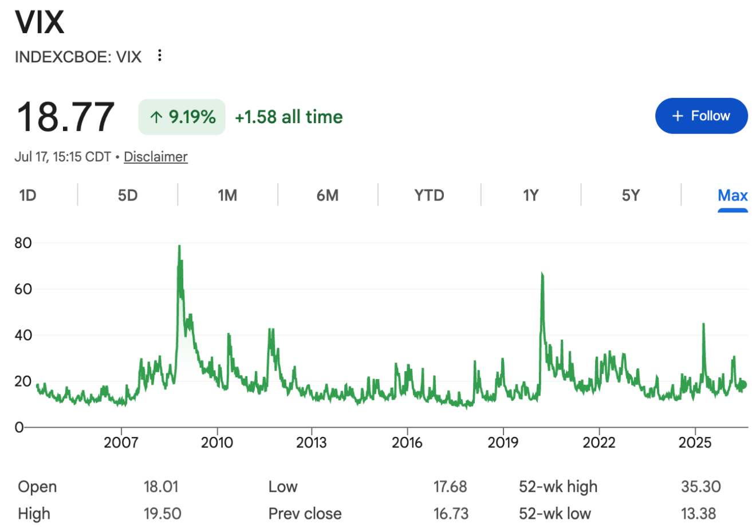The height and width of the screenshot is (532, 756).
Task: Click the Open value 18.01
Action: 161,487
